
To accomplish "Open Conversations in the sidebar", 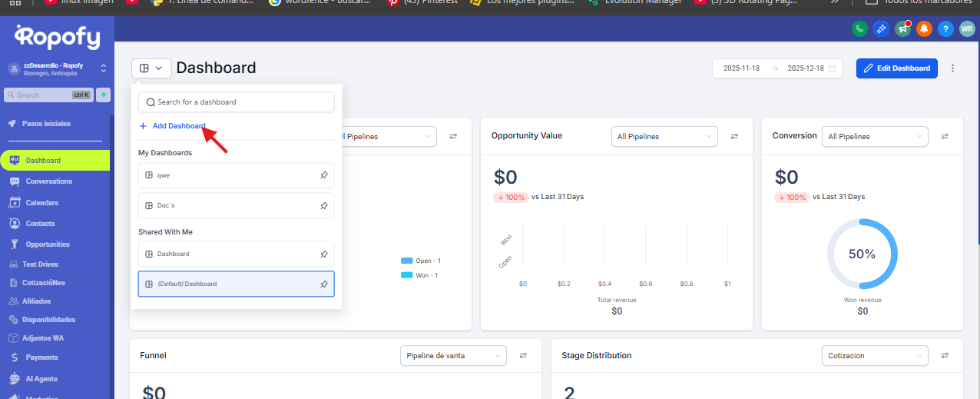I will click(48, 181).
